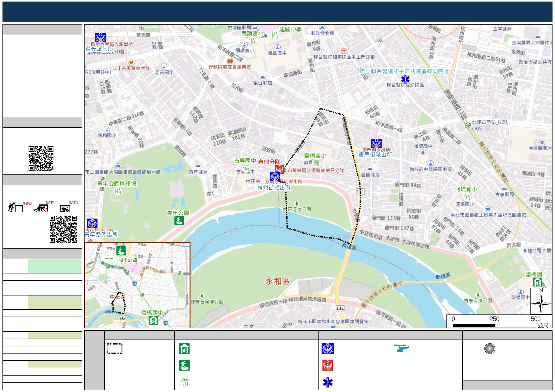Click the green icon above 二二八和平公園 in inset

[x=121, y=250]
